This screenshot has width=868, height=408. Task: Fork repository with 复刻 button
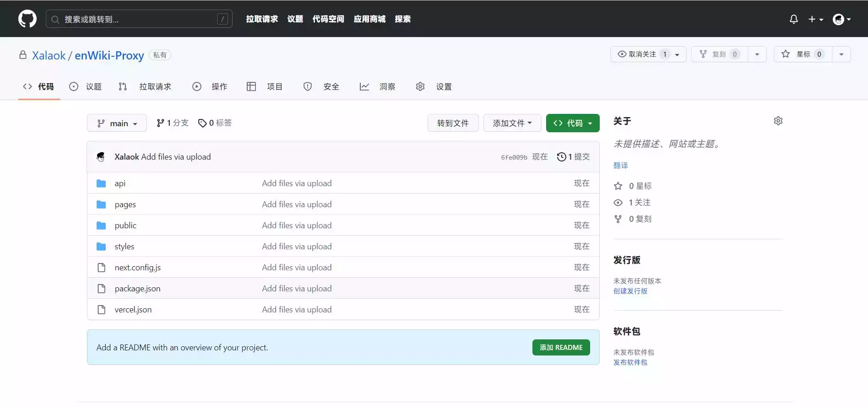720,54
